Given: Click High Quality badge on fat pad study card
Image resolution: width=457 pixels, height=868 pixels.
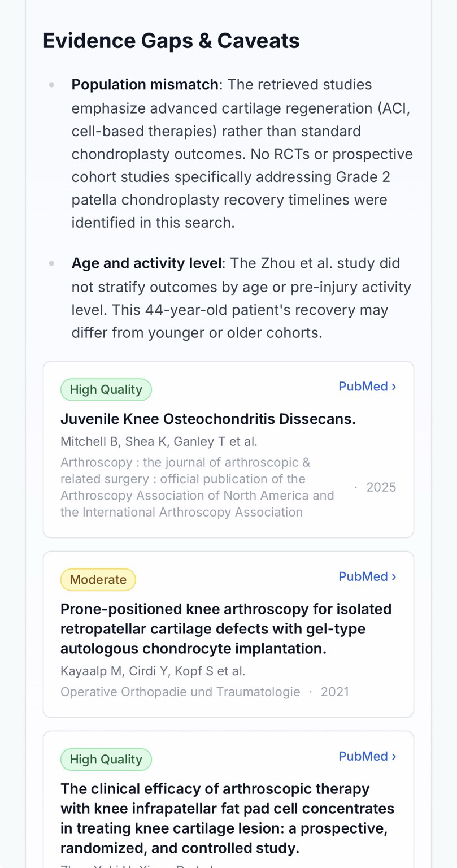Looking at the screenshot, I should (x=106, y=759).
